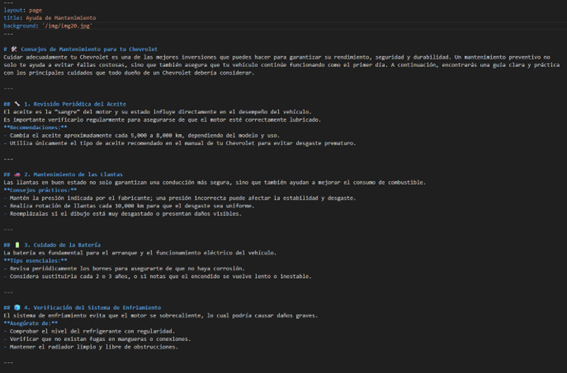Click the 'title: Ayuda de Mantenimiento' line
This screenshot has width=567, height=373.
tap(50, 18)
